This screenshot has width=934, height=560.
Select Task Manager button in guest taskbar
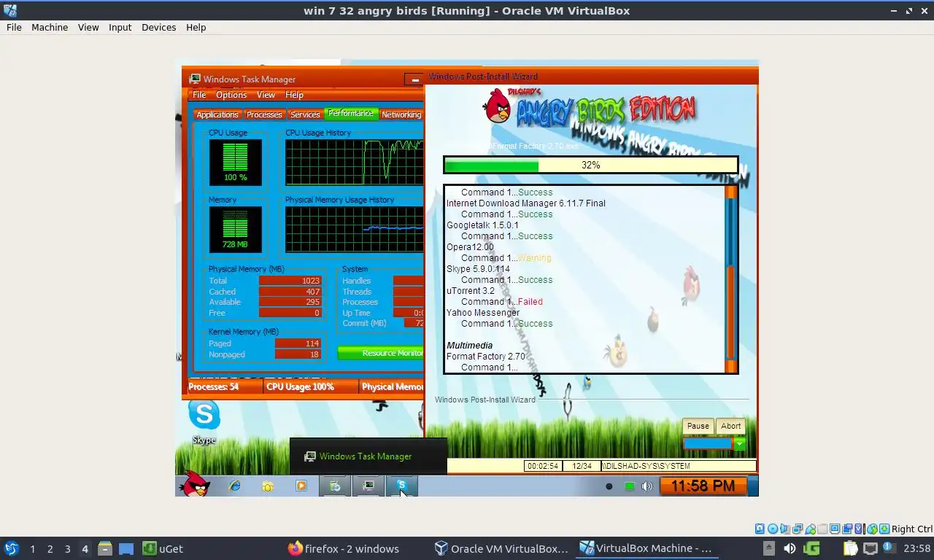pos(368,486)
